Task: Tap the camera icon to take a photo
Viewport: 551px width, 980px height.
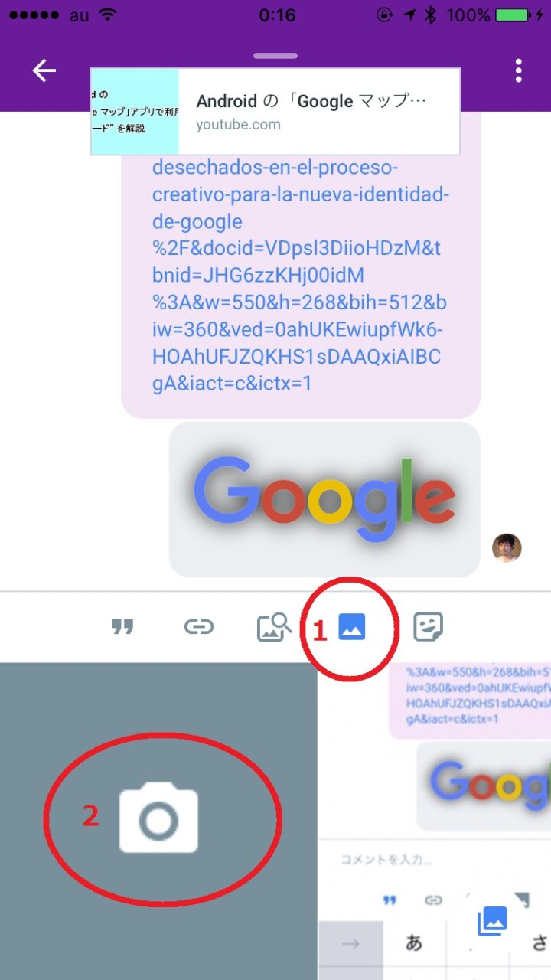Action: (158, 818)
